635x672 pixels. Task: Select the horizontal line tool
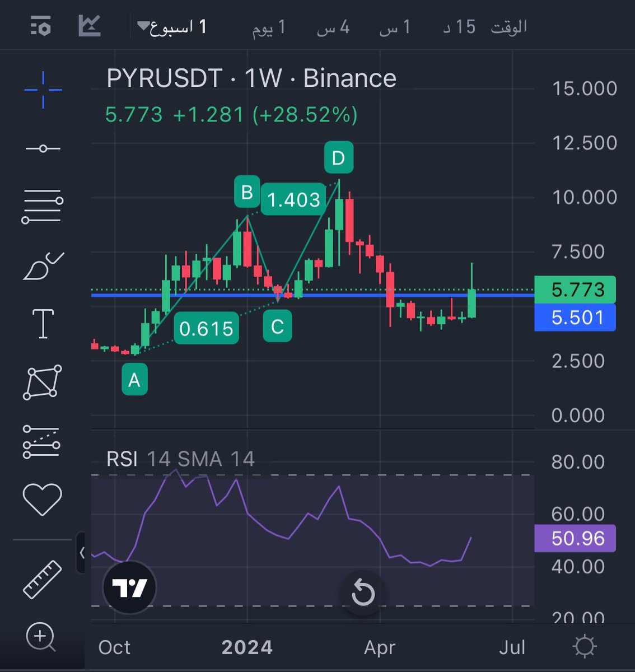pyautogui.click(x=43, y=148)
